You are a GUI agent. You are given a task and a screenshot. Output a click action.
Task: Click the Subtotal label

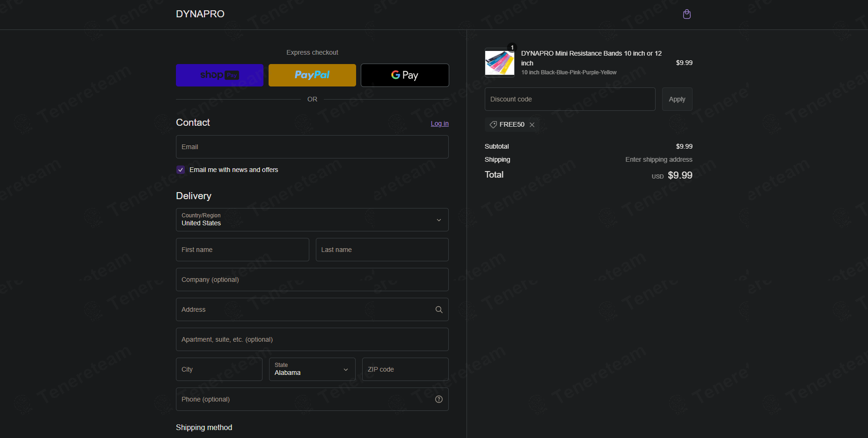[x=496, y=146]
